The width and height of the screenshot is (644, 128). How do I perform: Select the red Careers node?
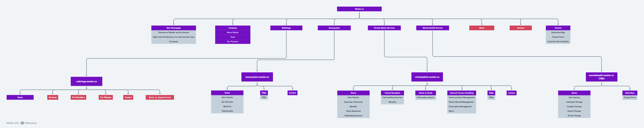(521, 28)
